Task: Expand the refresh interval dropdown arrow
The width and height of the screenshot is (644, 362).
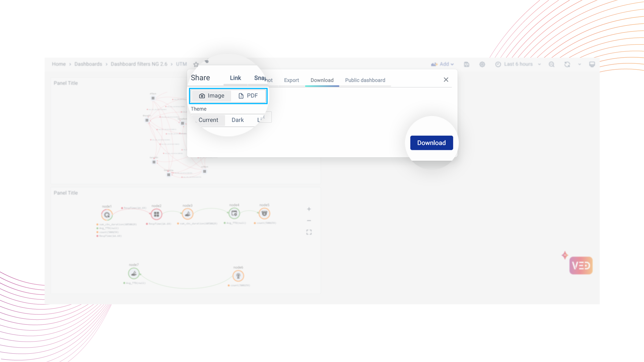Action: click(579, 64)
